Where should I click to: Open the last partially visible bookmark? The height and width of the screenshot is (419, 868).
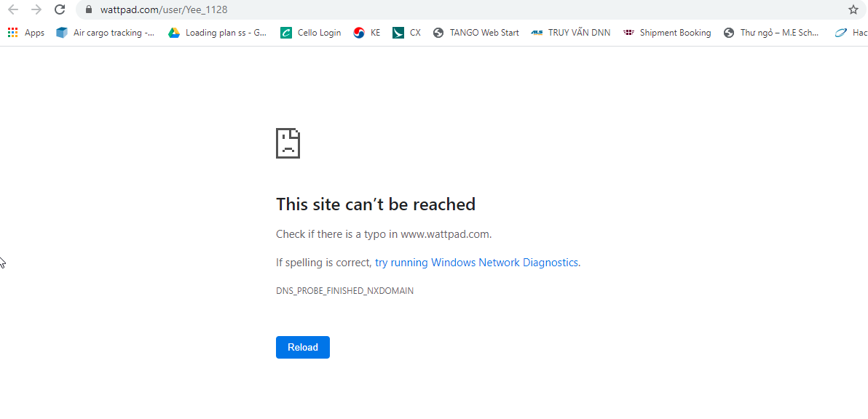pos(851,33)
